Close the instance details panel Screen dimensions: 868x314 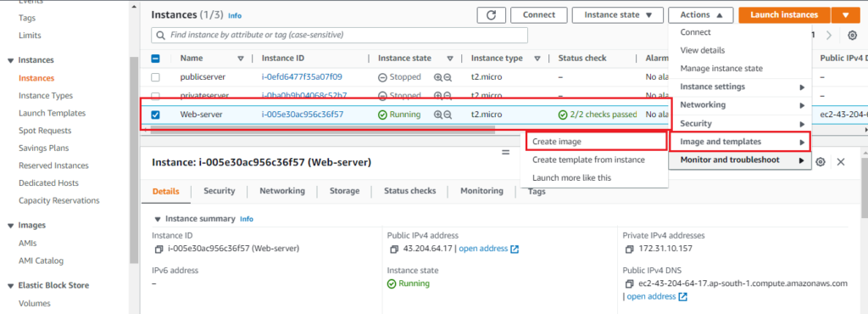(x=841, y=162)
